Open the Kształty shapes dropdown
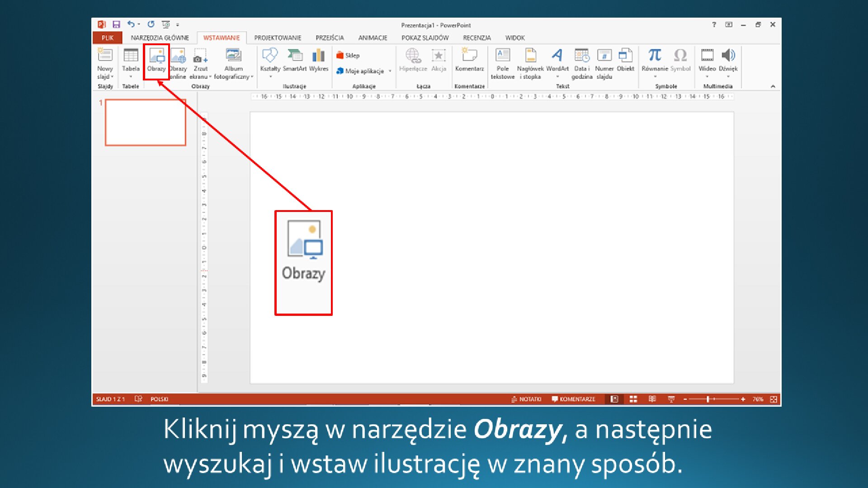Viewport: 868px width, 488px height. click(x=270, y=77)
